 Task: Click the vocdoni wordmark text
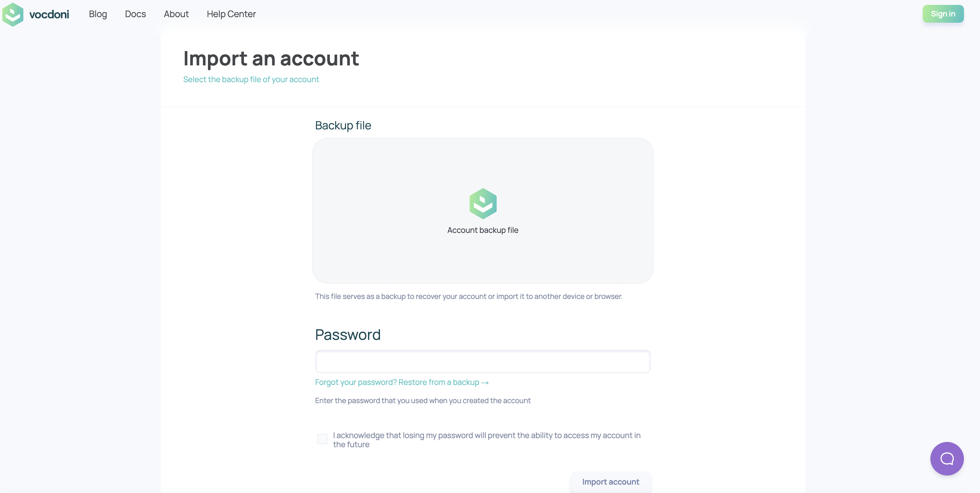(x=49, y=14)
